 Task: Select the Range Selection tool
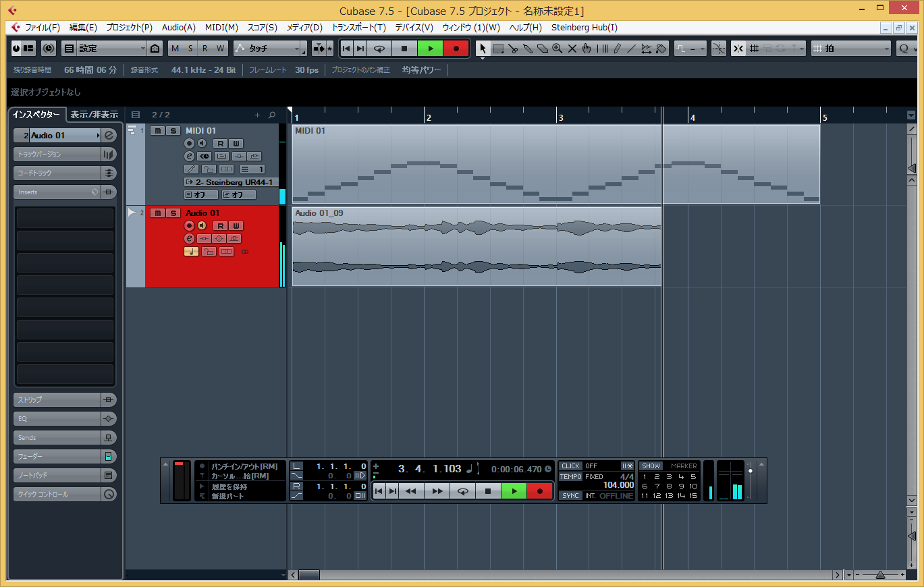pyautogui.click(x=498, y=49)
